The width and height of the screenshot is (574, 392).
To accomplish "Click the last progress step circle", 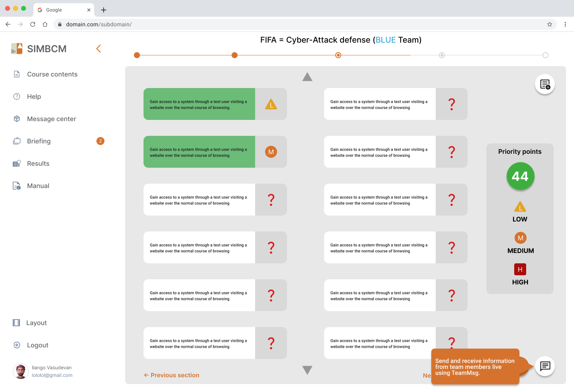I will click(x=545, y=55).
